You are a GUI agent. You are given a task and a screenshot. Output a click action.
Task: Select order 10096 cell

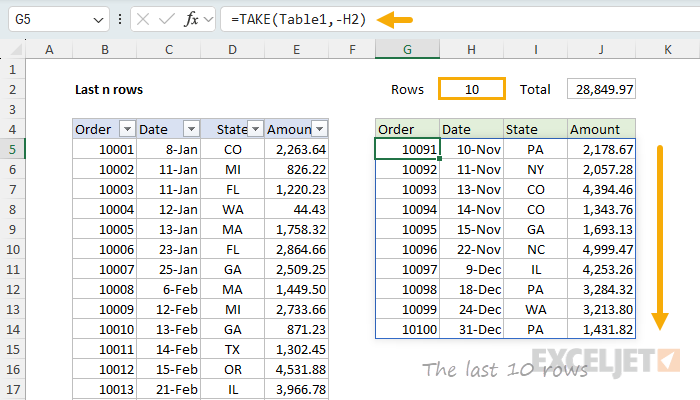[407, 250]
